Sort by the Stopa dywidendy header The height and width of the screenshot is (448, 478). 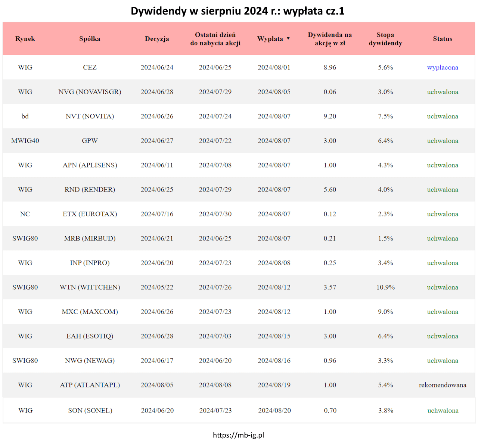coord(385,39)
